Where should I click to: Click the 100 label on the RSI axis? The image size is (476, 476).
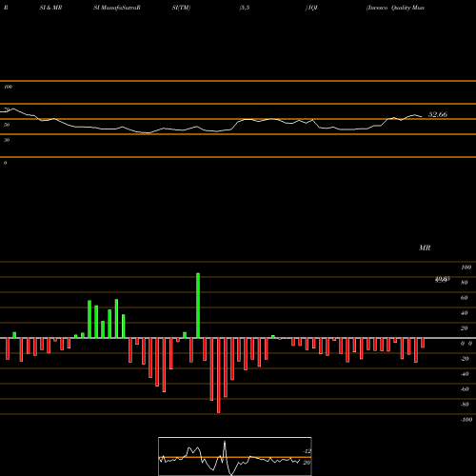coord(8,87)
